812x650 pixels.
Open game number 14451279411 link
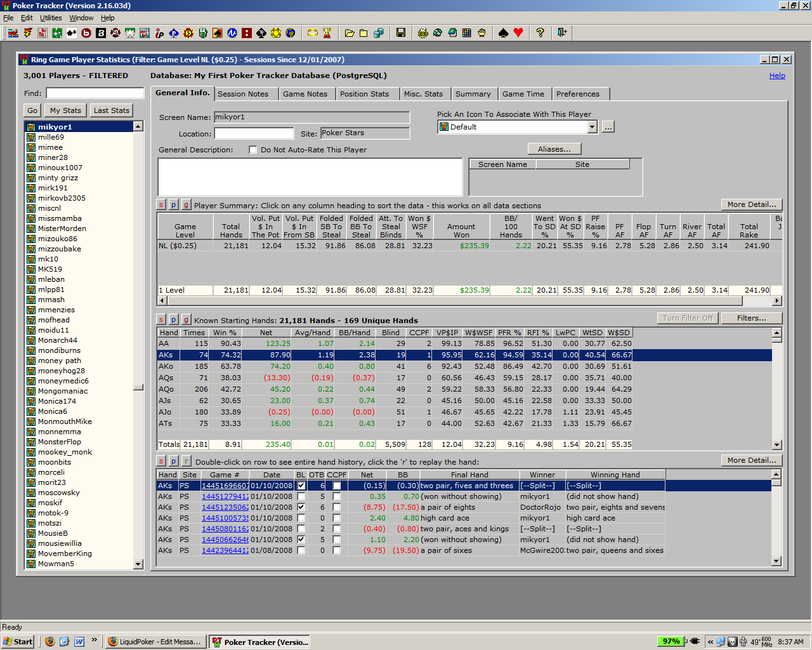225,496
